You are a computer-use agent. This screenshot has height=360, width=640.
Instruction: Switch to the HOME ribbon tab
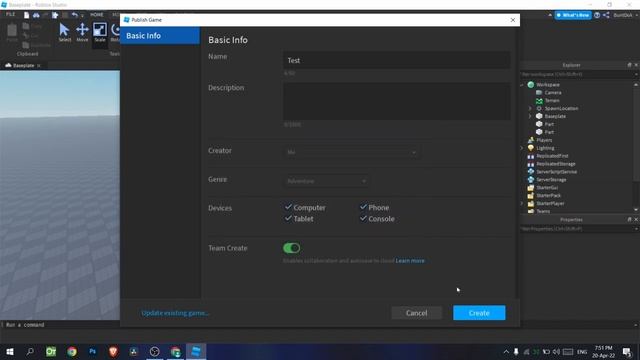tap(97, 14)
